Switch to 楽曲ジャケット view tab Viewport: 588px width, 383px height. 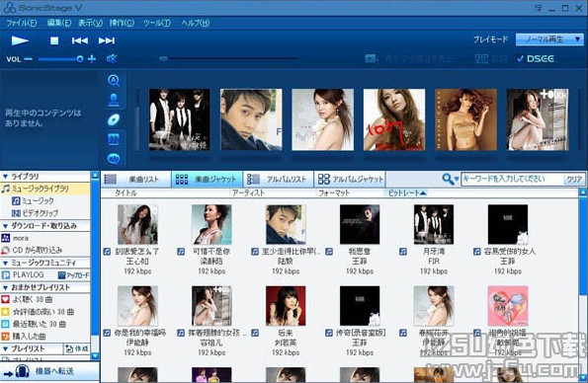click(x=207, y=180)
